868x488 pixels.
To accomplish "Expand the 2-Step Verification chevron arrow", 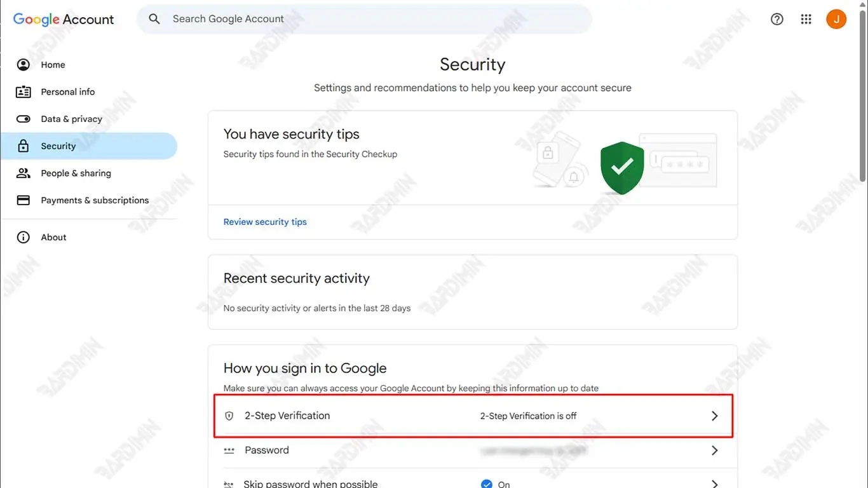I will coord(714,416).
